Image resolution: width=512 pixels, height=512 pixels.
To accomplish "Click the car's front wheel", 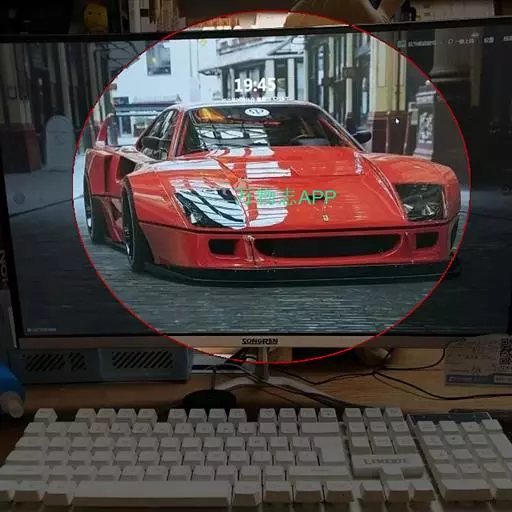I will coord(132,229).
